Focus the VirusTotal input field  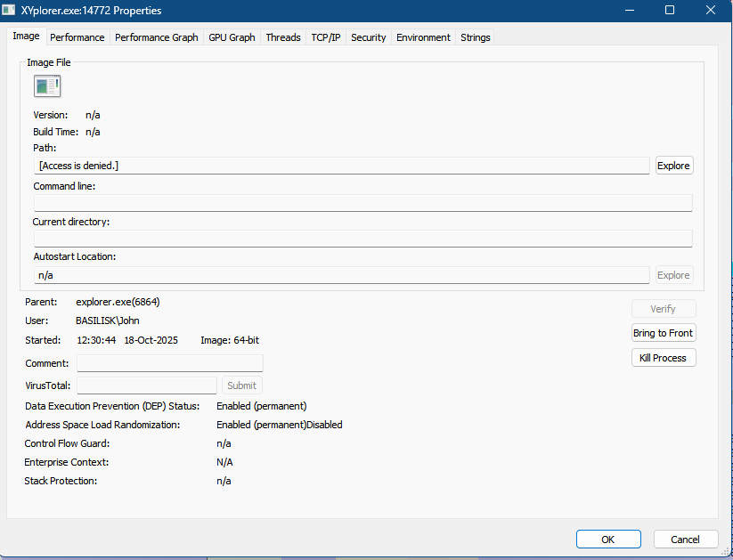pyautogui.click(x=147, y=386)
